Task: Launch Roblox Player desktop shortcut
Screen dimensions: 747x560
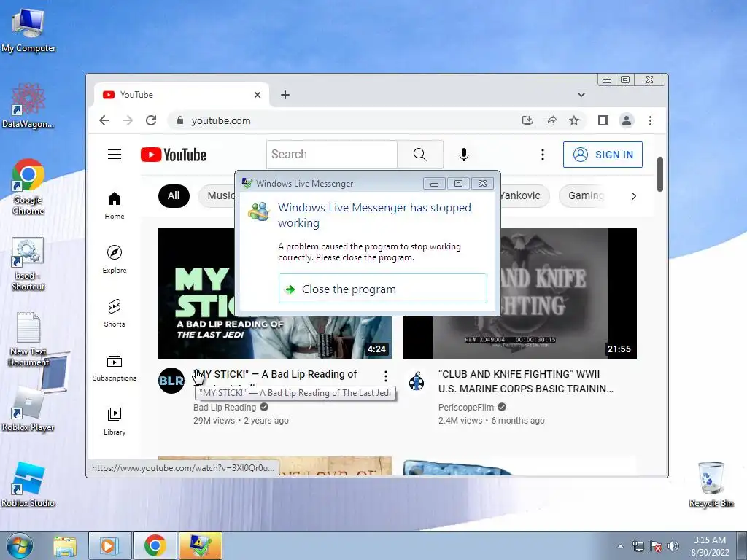Action: click(x=28, y=408)
